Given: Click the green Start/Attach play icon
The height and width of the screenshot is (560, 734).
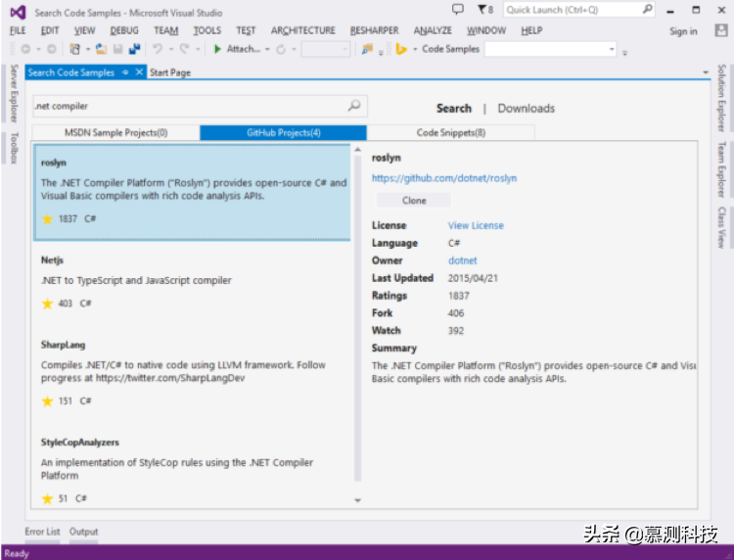Looking at the screenshot, I should coord(217,49).
